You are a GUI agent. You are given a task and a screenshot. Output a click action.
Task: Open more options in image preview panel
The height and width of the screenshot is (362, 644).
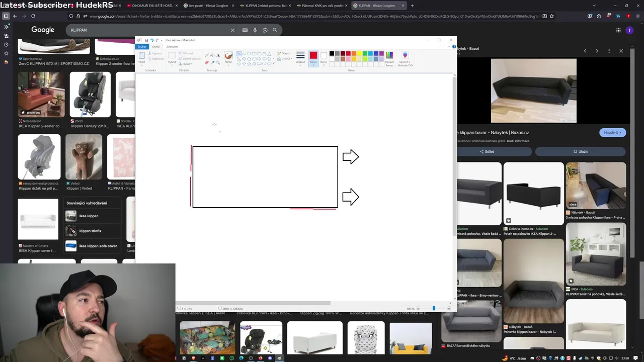tap(609, 51)
